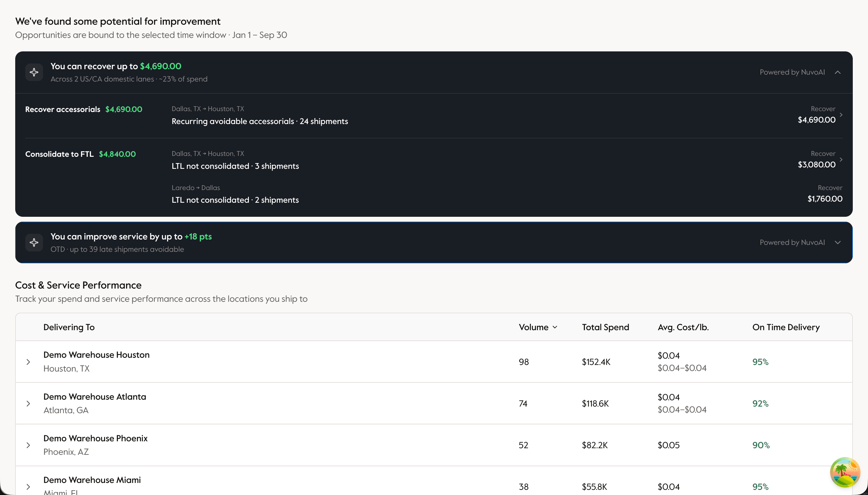Click the Cost & Service Performance heading
This screenshot has width=868, height=495.
[x=78, y=285]
